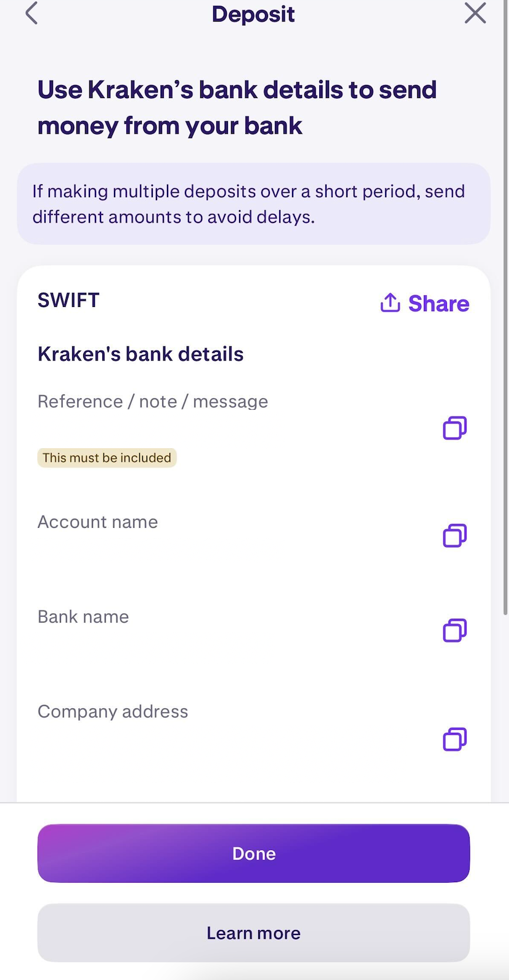The height and width of the screenshot is (980, 509).
Task: Tap the Share upload arrow icon
Action: (x=390, y=303)
